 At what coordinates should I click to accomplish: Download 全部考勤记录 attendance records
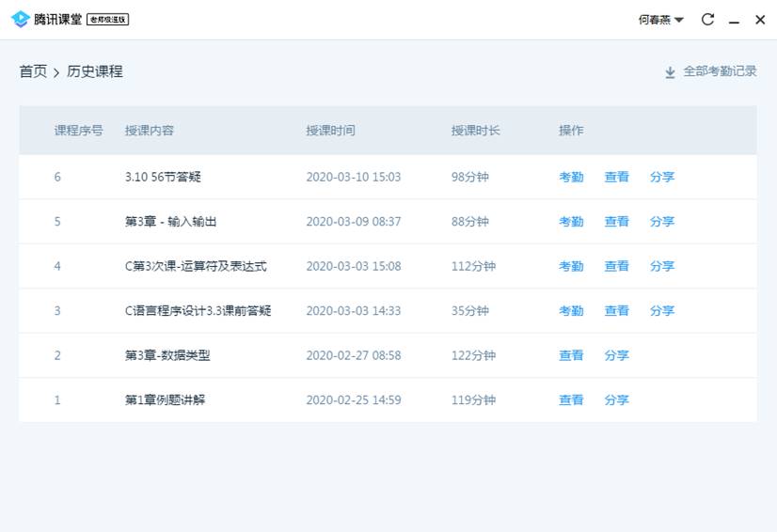720,71
